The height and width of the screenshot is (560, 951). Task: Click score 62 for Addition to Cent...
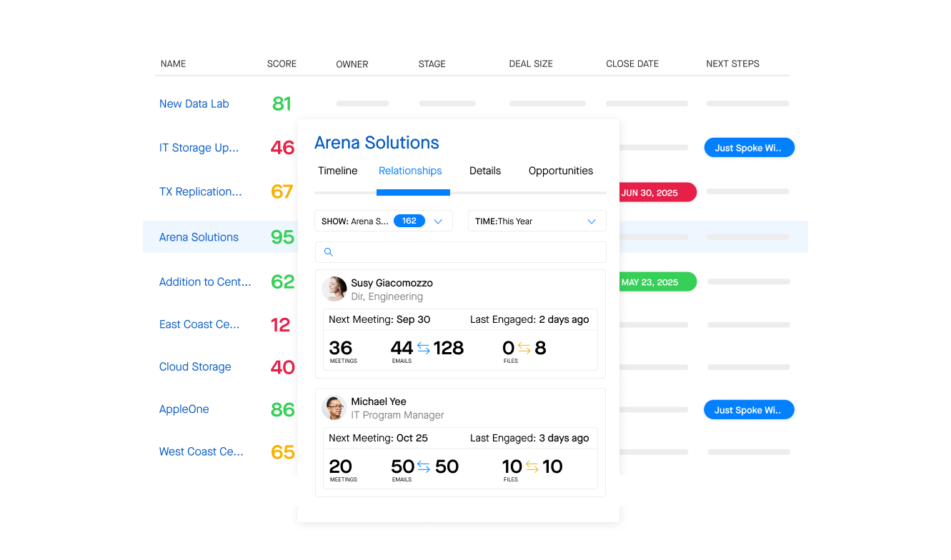(283, 281)
